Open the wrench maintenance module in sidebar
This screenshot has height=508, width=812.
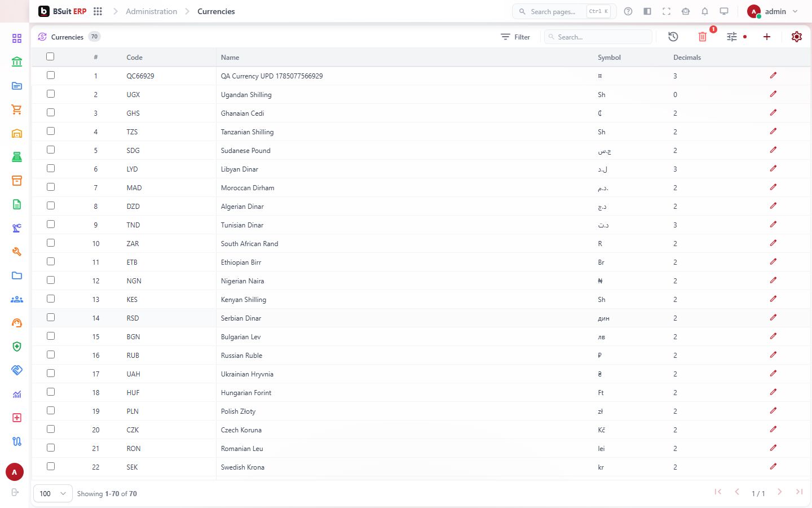pos(17,252)
